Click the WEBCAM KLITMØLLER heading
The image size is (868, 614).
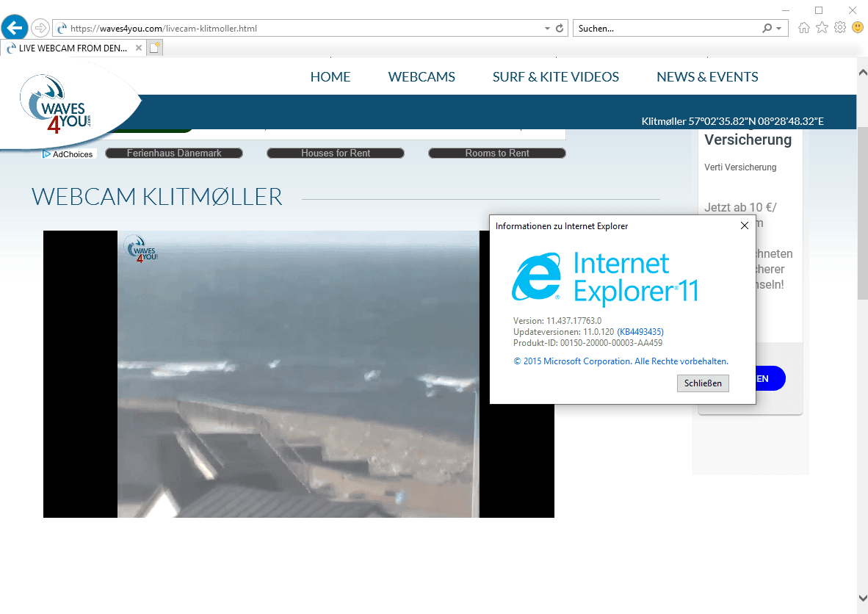tap(157, 197)
